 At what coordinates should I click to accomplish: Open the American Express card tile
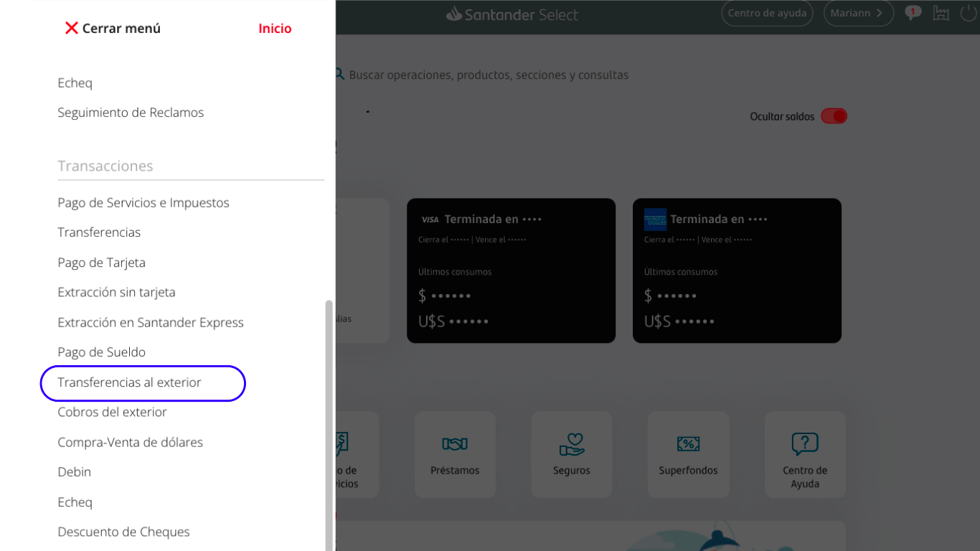click(x=737, y=270)
